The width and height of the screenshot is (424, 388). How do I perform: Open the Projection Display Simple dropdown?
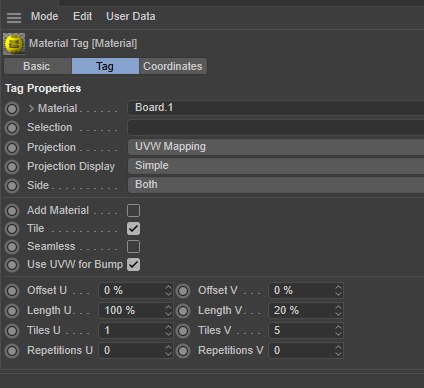click(x=276, y=166)
